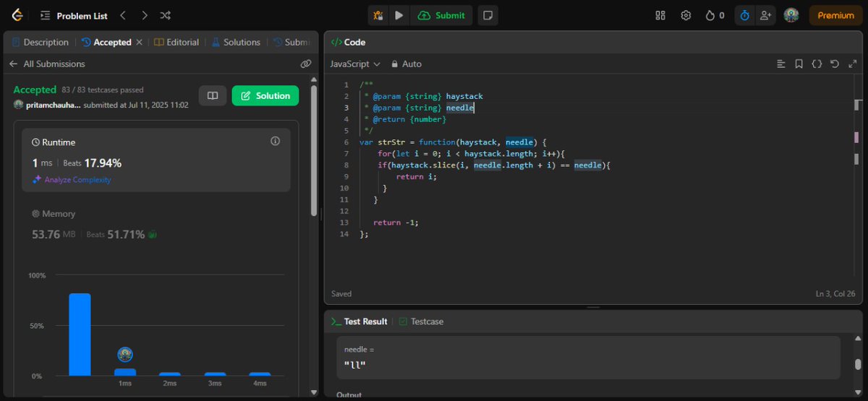Click the 1ms bar in chart
Image resolution: width=868 pixels, height=401 pixels.
[125, 372]
